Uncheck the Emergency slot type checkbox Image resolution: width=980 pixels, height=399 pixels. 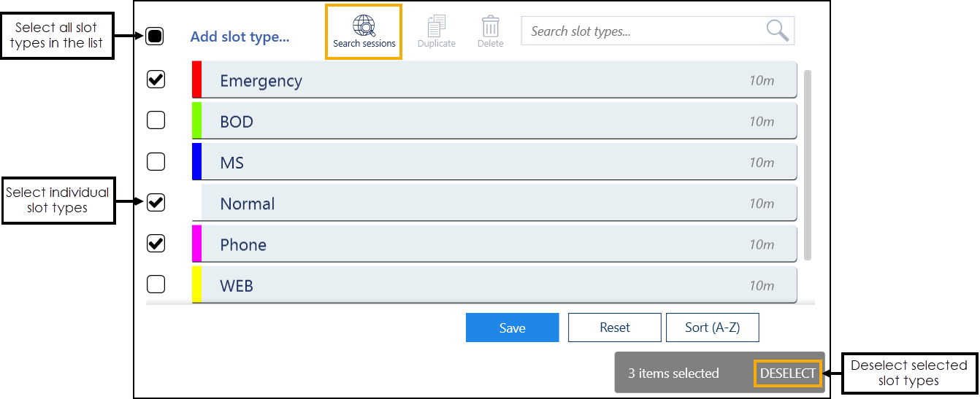tap(156, 80)
